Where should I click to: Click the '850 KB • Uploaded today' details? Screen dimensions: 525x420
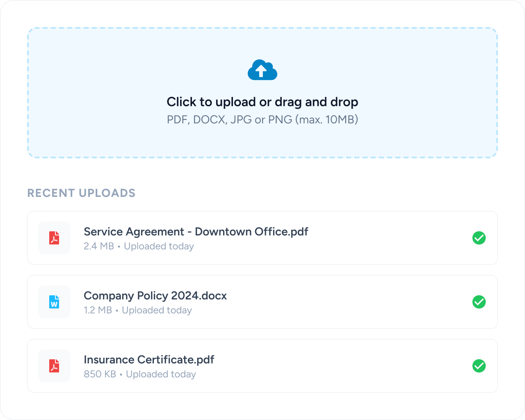point(139,374)
